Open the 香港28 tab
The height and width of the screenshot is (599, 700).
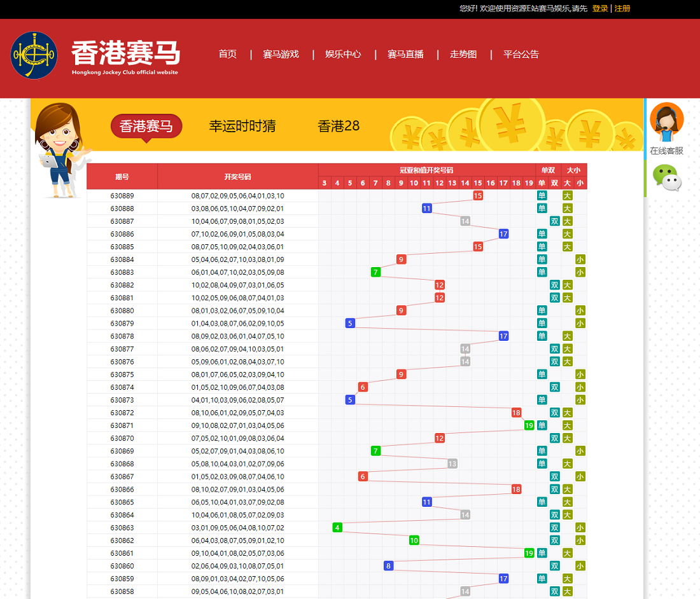pyautogui.click(x=339, y=126)
